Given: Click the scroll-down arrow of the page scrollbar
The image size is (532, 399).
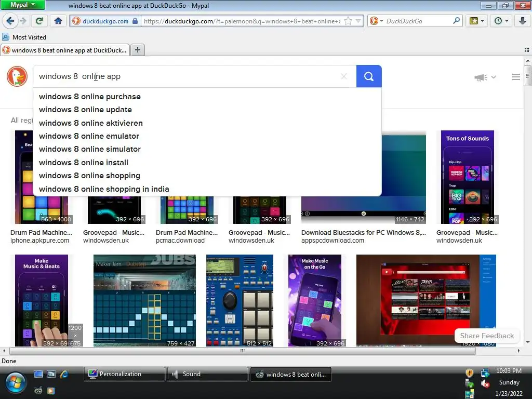Looking at the screenshot, I should coord(527,342).
